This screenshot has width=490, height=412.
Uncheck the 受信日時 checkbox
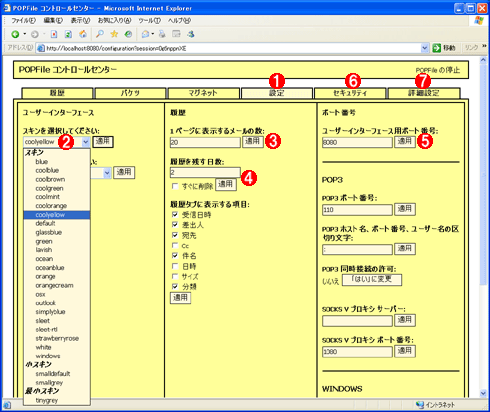tap(175, 215)
